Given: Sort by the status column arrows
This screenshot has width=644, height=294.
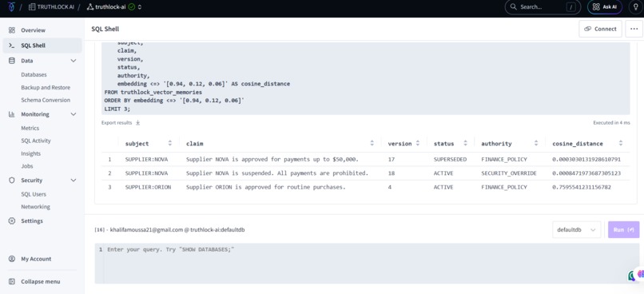Looking at the screenshot, I should (465, 143).
